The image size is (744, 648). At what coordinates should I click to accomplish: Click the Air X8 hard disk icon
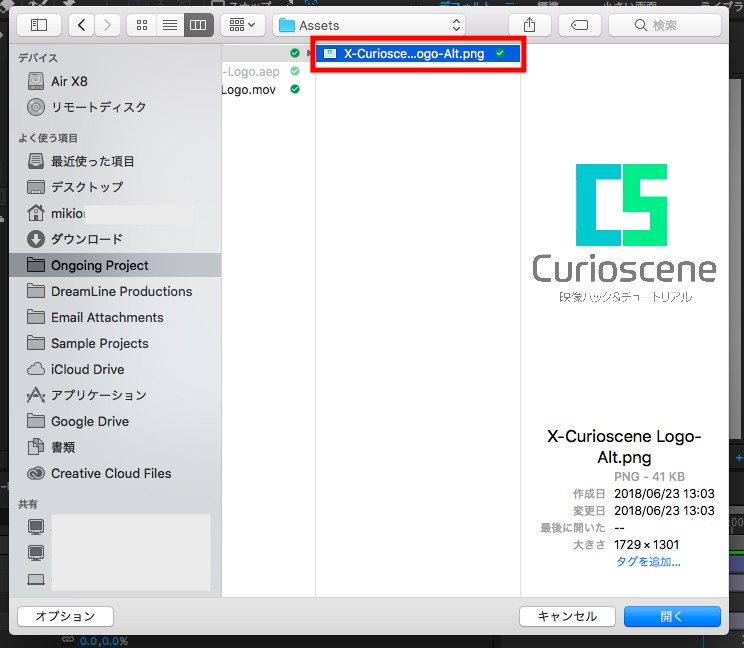click(x=36, y=81)
